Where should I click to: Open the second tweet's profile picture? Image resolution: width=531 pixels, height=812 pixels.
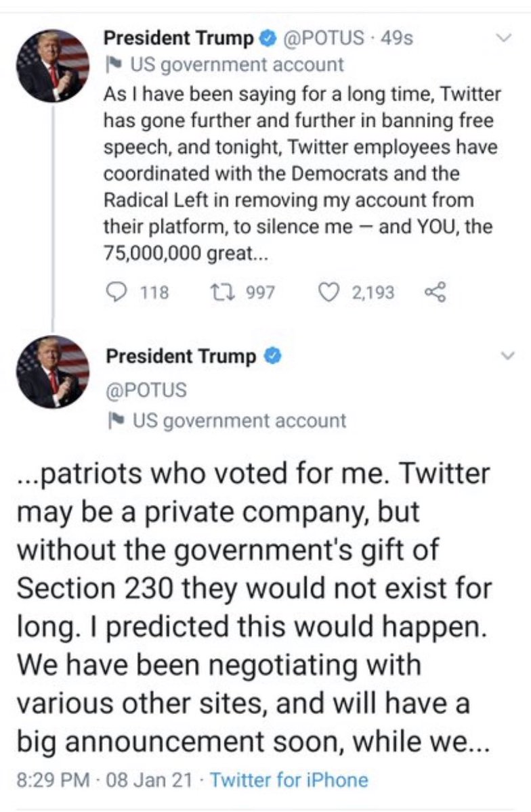pyautogui.click(x=52, y=371)
